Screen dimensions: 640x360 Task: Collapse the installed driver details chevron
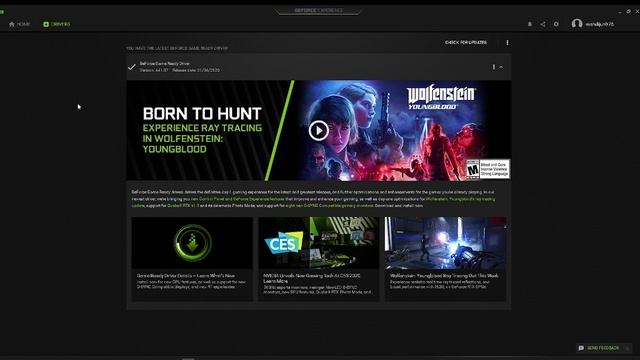coord(501,67)
